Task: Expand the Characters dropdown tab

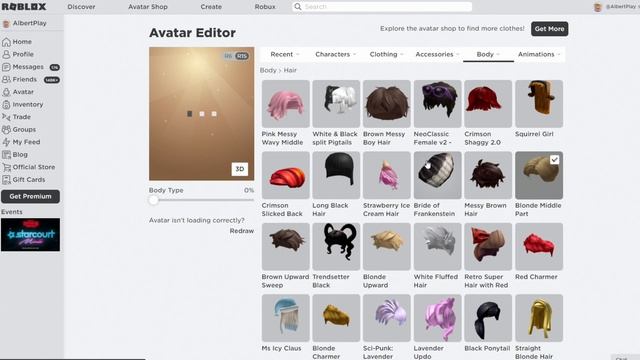Action: click(x=336, y=54)
